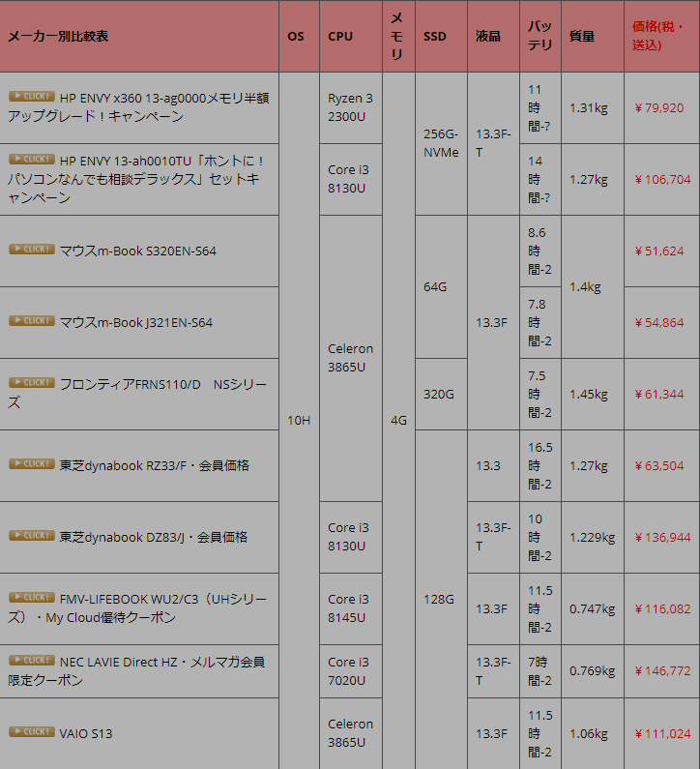Viewport: 700px width, 769px height.
Task: Select the ¥106,704 price
Action: 662,179
